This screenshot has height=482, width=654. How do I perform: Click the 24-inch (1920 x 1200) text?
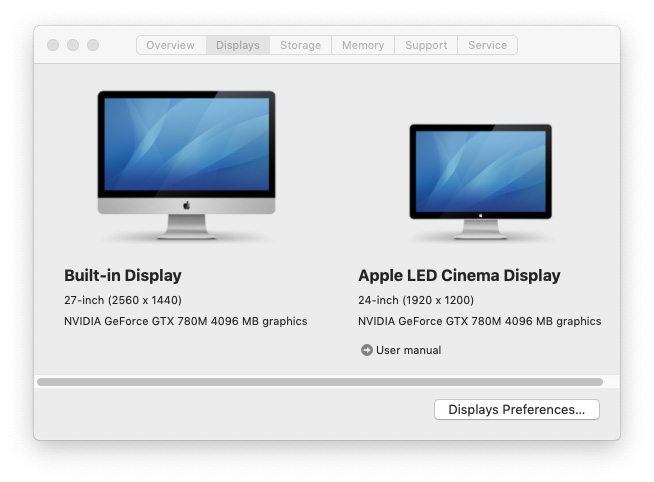pos(416,300)
